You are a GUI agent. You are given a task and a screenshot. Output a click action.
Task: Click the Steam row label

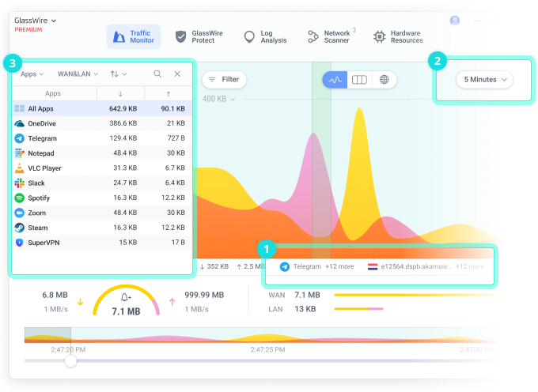(x=38, y=228)
